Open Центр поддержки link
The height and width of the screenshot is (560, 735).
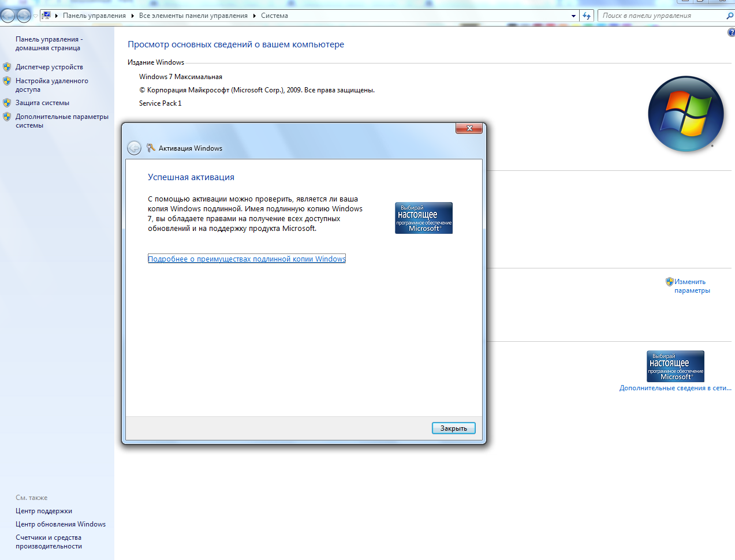click(44, 511)
